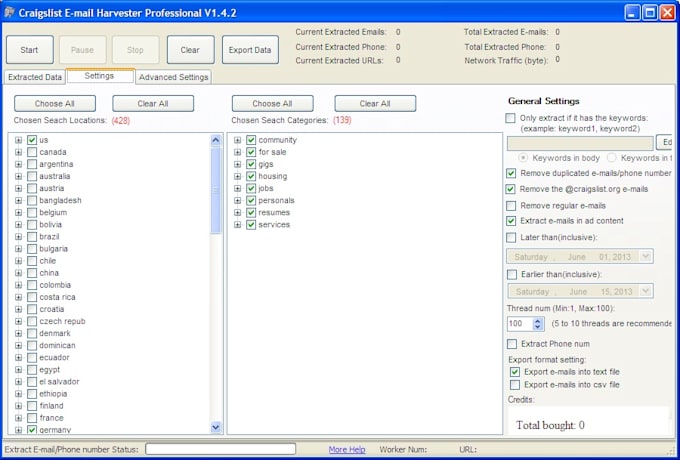Uncheck the housing category checkbox
680x460 pixels.
click(x=251, y=176)
